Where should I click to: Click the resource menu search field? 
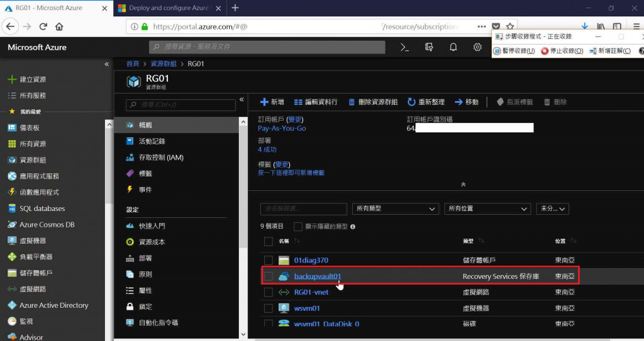click(180, 105)
